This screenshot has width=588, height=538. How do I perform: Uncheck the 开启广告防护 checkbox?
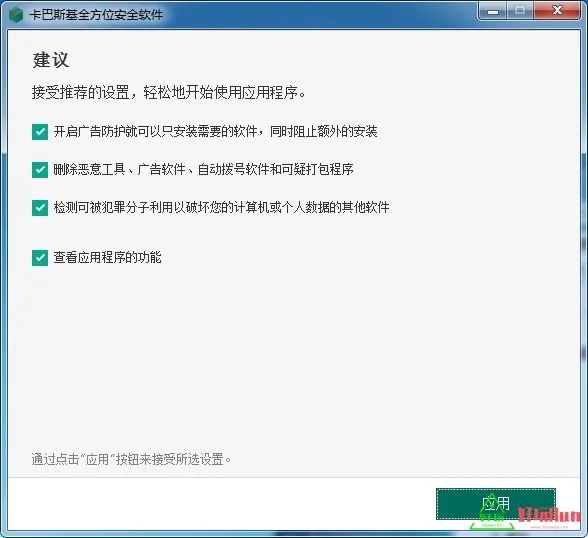click(40, 132)
